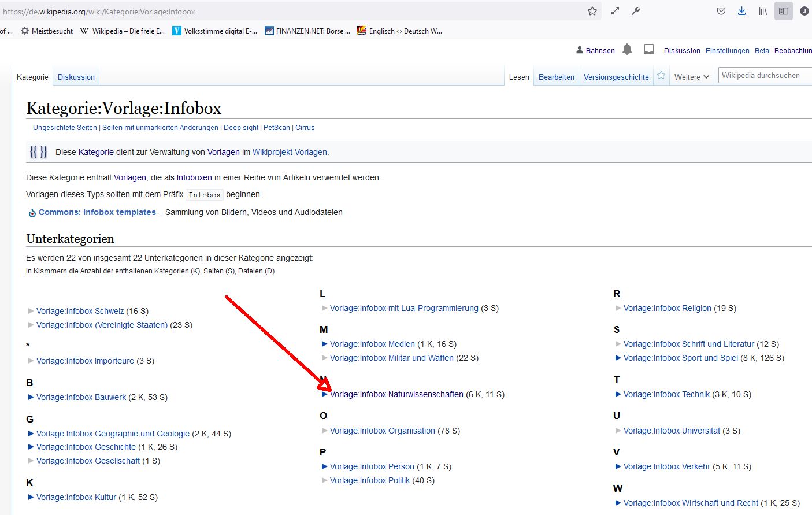This screenshot has width=812, height=515.
Task: Open the PetScan link
Action: pos(277,128)
